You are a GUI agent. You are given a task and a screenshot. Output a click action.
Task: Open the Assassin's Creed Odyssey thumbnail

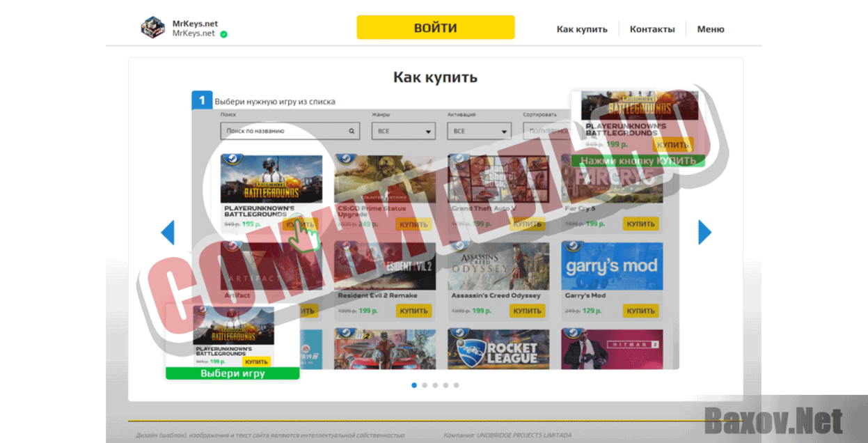click(x=498, y=266)
